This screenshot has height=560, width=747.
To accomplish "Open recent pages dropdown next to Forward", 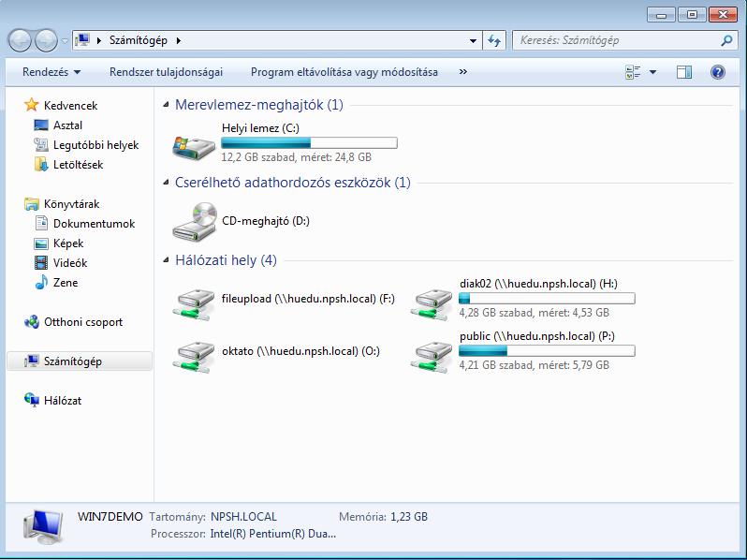I will coord(65,41).
